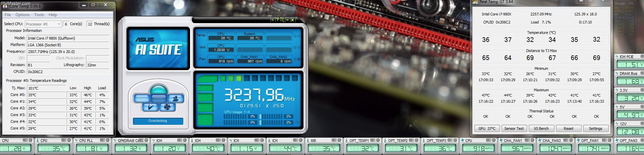Click the teal dome button in AI Suite
Screen dimensions: 644x155
(x=158, y=90)
